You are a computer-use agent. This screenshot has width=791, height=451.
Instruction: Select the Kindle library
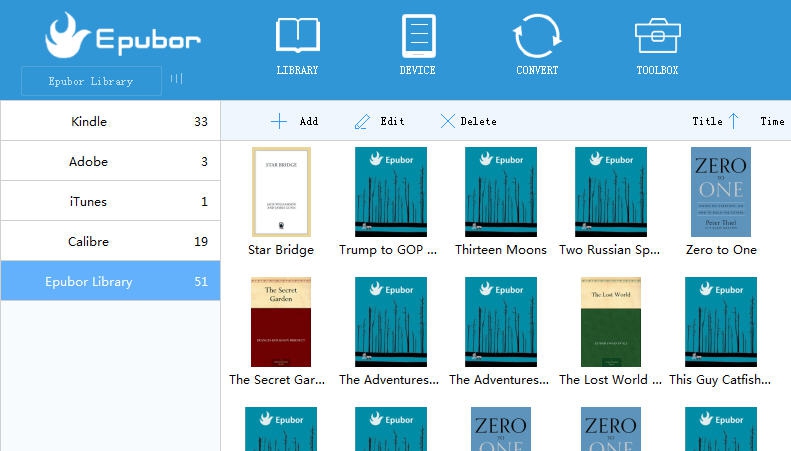[x=110, y=121]
